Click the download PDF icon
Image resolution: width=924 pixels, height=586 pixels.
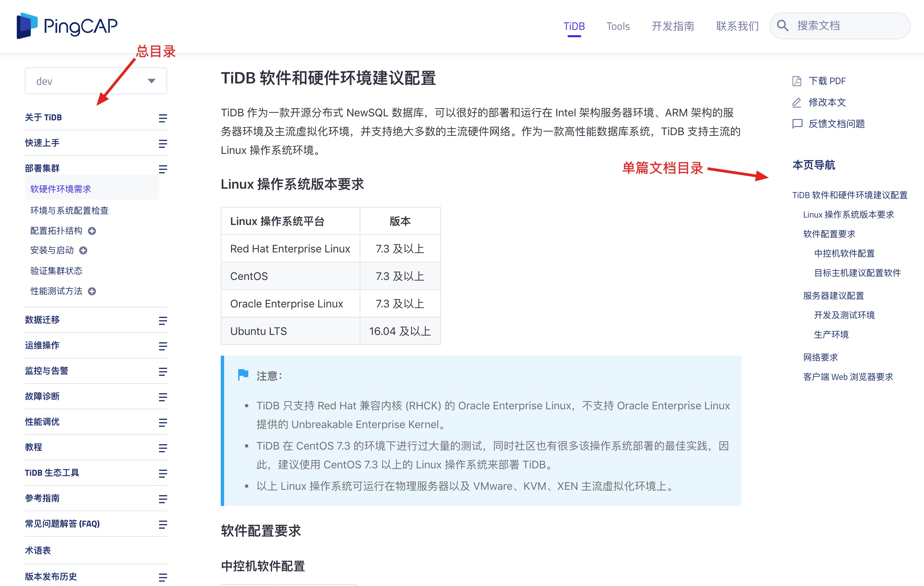click(x=797, y=81)
